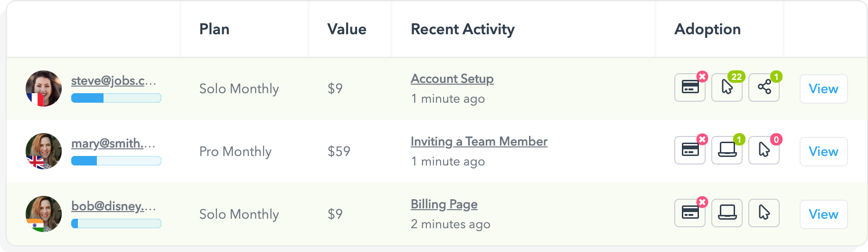
Task: Open the Billing Page activity link
Action: (x=443, y=204)
